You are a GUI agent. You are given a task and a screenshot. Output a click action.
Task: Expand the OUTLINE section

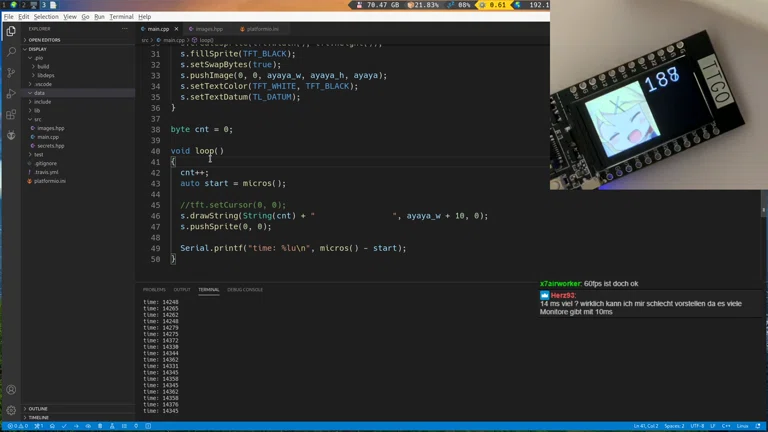[x=38, y=409]
